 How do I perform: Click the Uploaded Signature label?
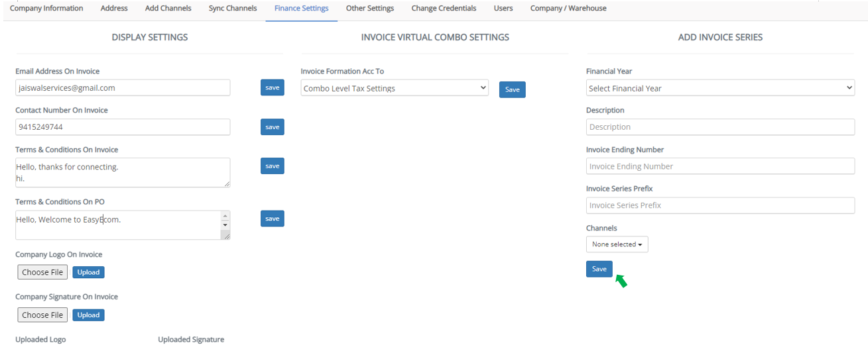point(191,339)
